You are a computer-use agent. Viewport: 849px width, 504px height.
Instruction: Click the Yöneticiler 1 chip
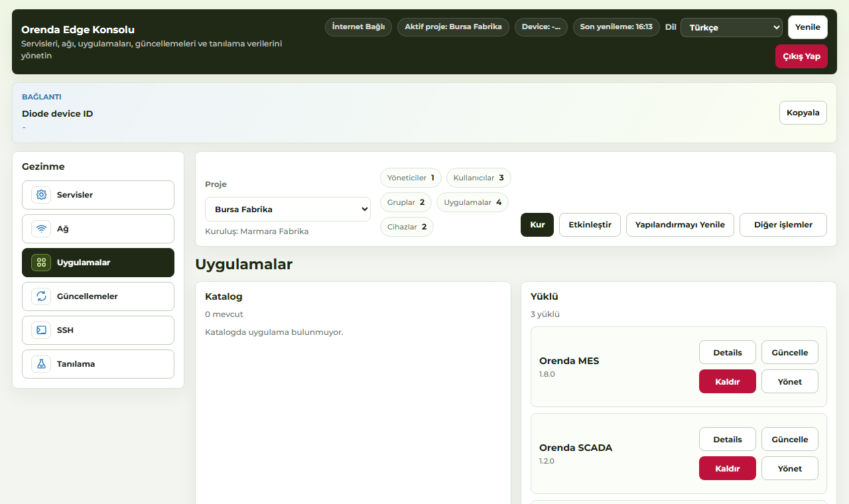pyautogui.click(x=411, y=178)
